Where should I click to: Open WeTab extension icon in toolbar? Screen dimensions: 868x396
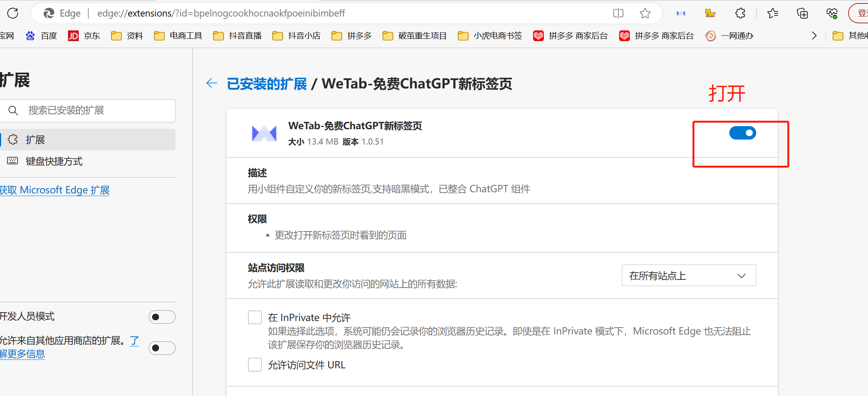pos(681,13)
